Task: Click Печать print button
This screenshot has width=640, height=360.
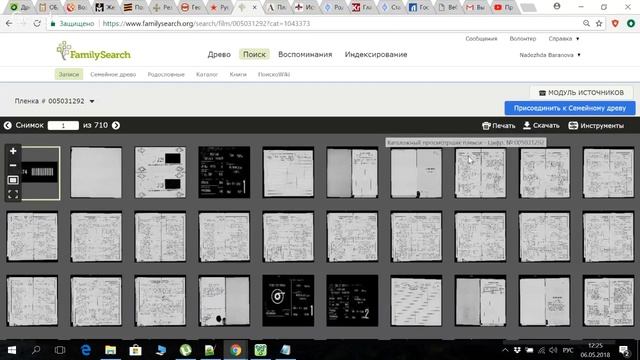Action: tap(498, 126)
